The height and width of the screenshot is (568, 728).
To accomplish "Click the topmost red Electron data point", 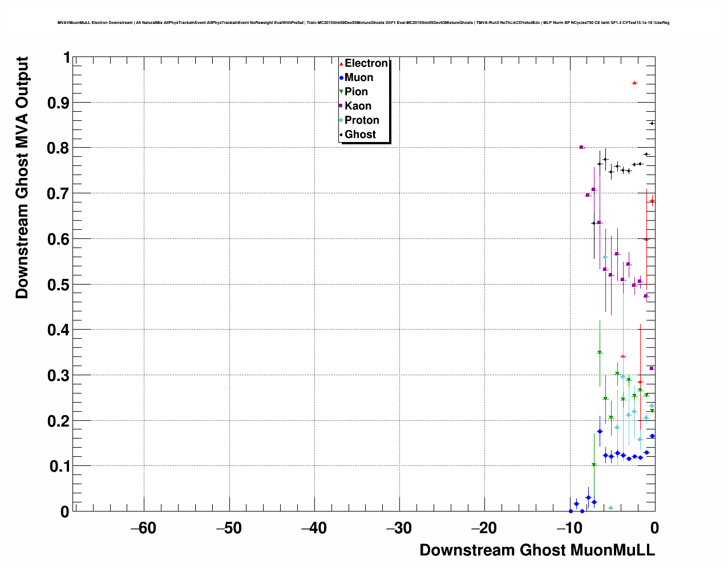I will pos(634,83).
